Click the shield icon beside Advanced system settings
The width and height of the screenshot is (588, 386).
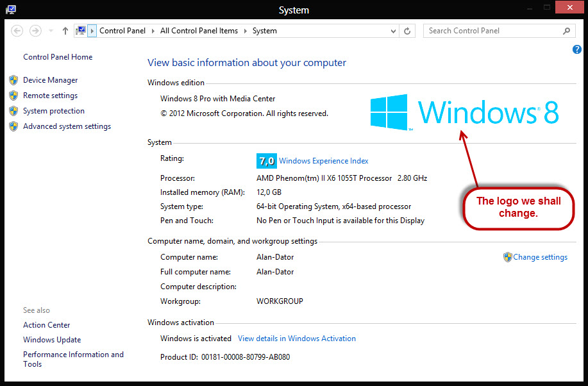click(x=13, y=126)
